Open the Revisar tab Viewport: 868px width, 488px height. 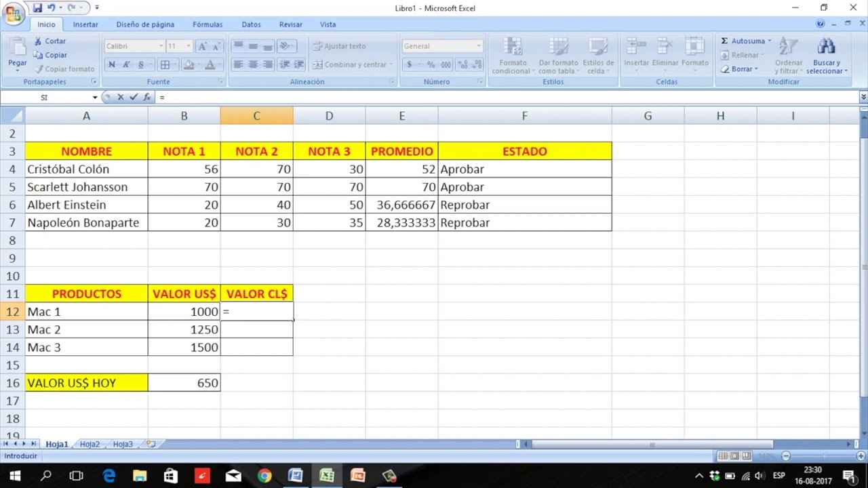[x=290, y=24]
